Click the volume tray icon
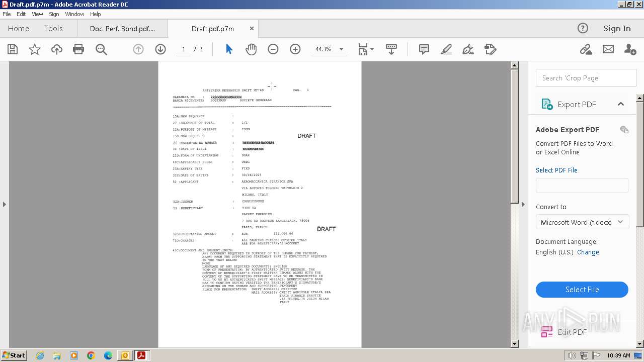 tap(572, 355)
